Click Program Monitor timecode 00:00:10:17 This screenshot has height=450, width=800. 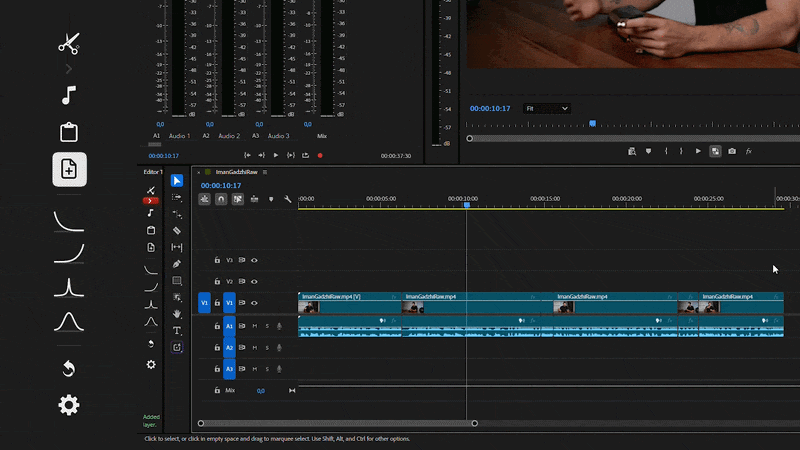pos(490,109)
